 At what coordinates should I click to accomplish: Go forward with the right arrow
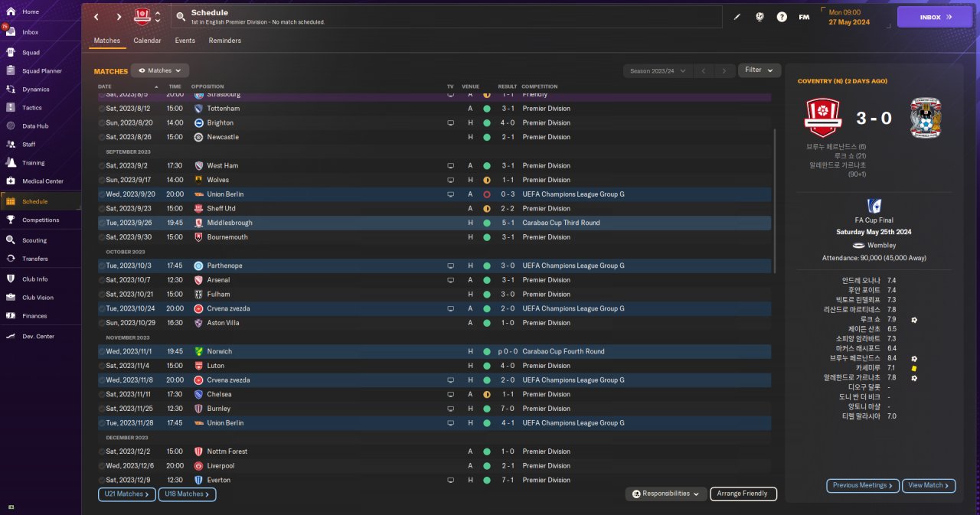pyautogui.click(x=119, y=16)
